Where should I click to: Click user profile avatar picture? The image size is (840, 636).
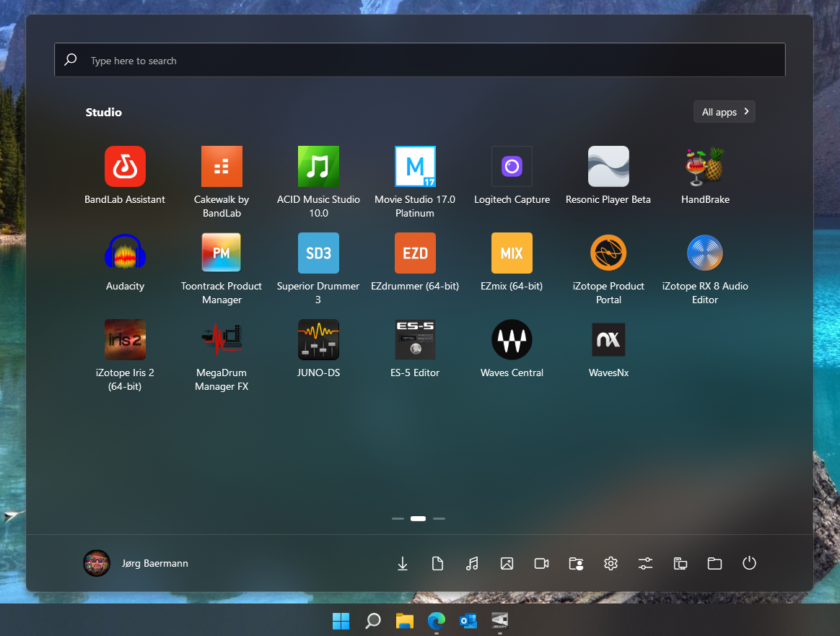pyautogui.click(x=97, y=563)
